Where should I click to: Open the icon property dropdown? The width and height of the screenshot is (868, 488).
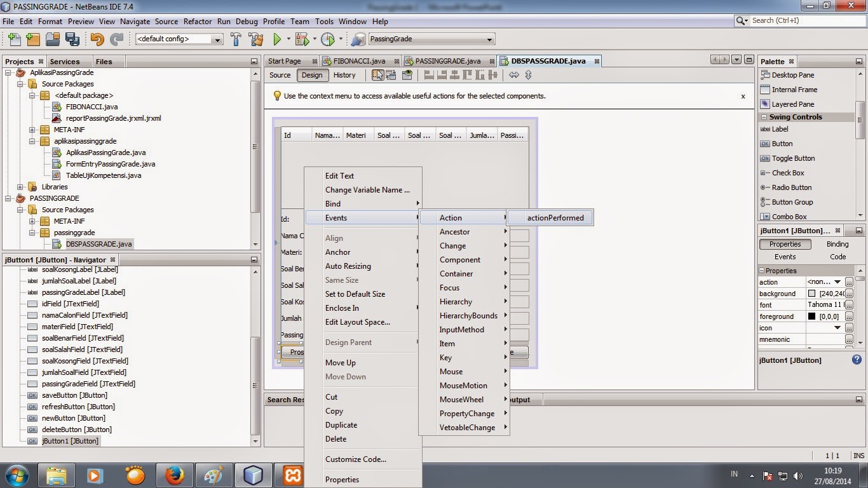click(837, 328)
